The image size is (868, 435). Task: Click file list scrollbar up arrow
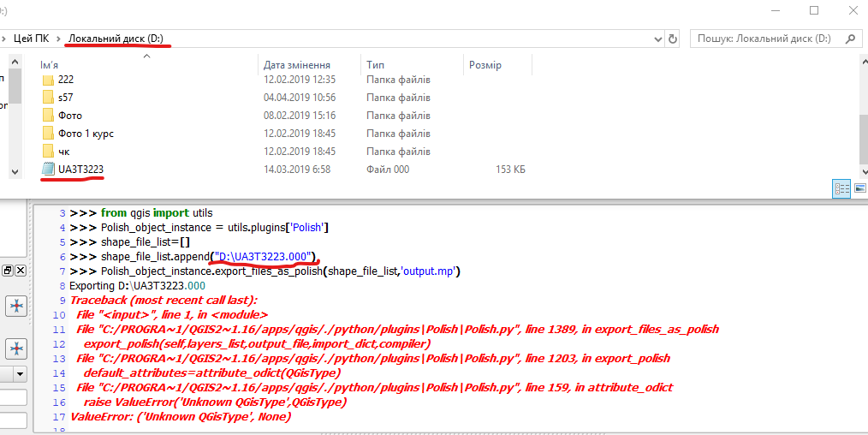click(864, 62)
